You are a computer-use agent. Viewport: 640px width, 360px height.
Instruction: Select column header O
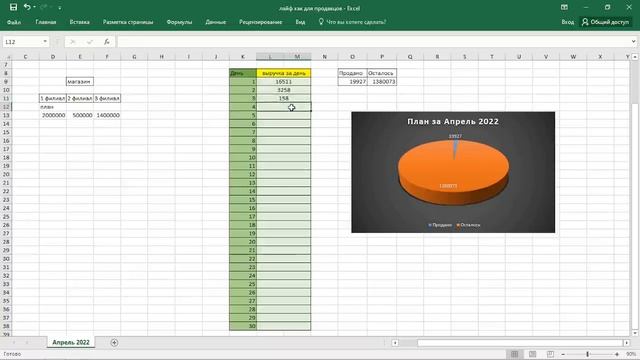[352, 57]
